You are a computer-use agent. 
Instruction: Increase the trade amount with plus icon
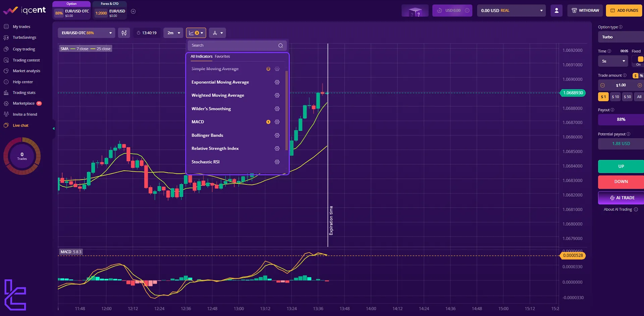pos(640,85)
